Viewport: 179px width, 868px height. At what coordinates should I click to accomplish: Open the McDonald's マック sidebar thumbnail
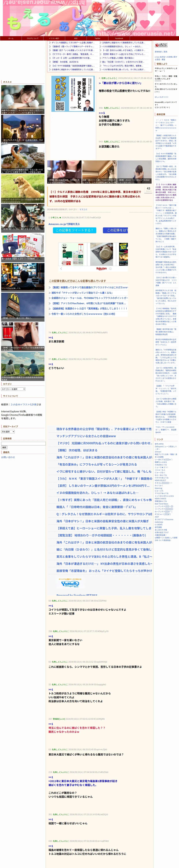(x=23, y=307)
